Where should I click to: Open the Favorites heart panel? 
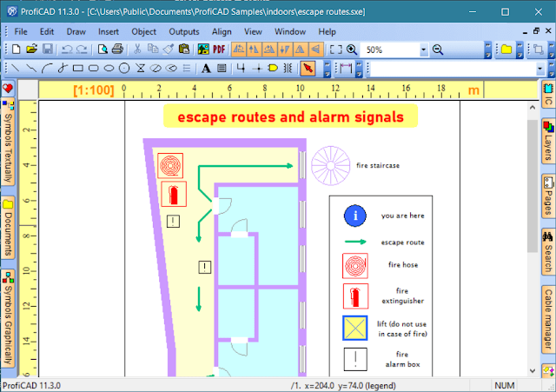(8, 89)
